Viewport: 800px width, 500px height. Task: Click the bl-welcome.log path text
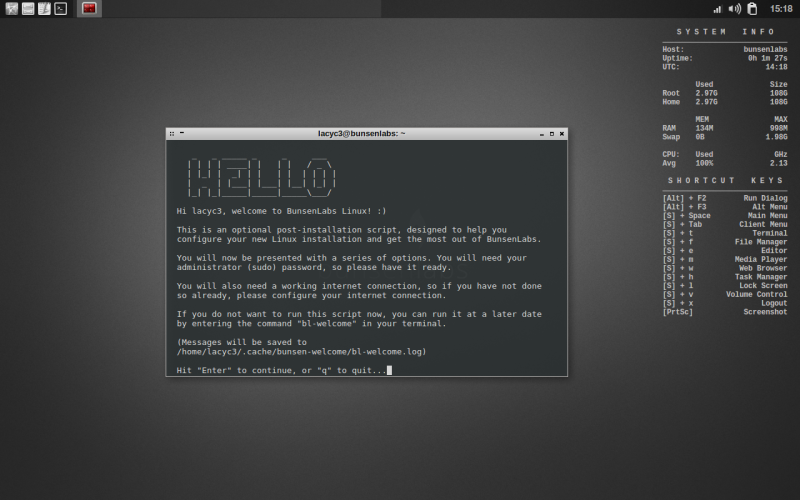click(301, 352)
